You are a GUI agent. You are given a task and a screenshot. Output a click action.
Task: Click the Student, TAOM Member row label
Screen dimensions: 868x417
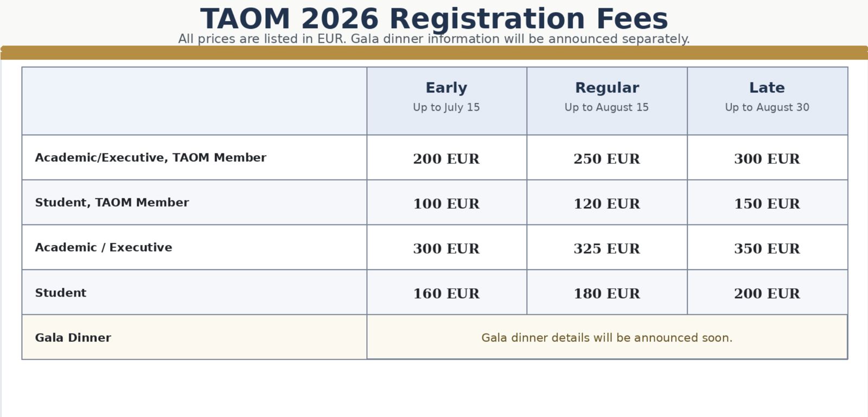[112, 203]
